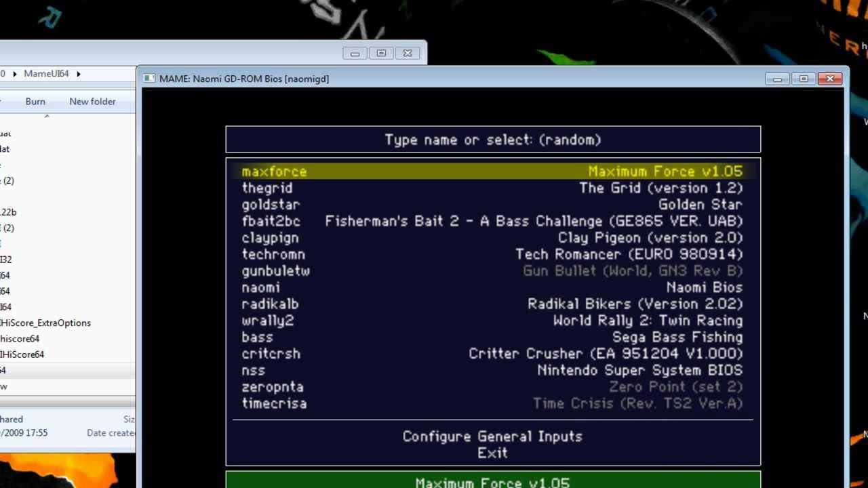Maximize the MAME window
Screen dimensions: 868x488
(x=804, y=79)
